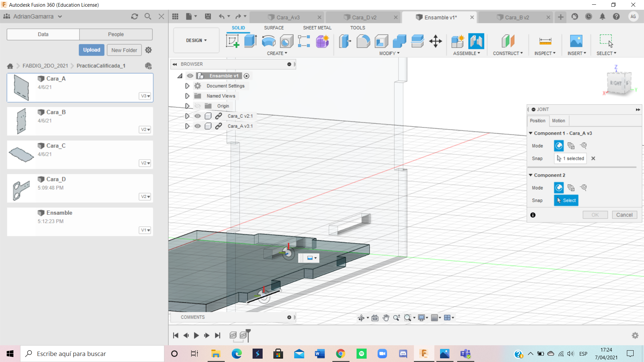The width and height of the screenshot is (644, 362).
Task: Open the CREATE dropdown menu
Action: coord(277,53)
